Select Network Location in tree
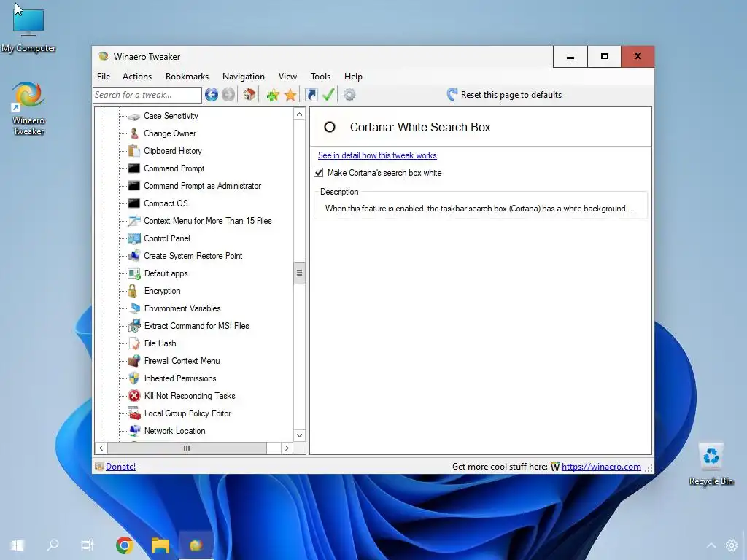 click(175, 431)
